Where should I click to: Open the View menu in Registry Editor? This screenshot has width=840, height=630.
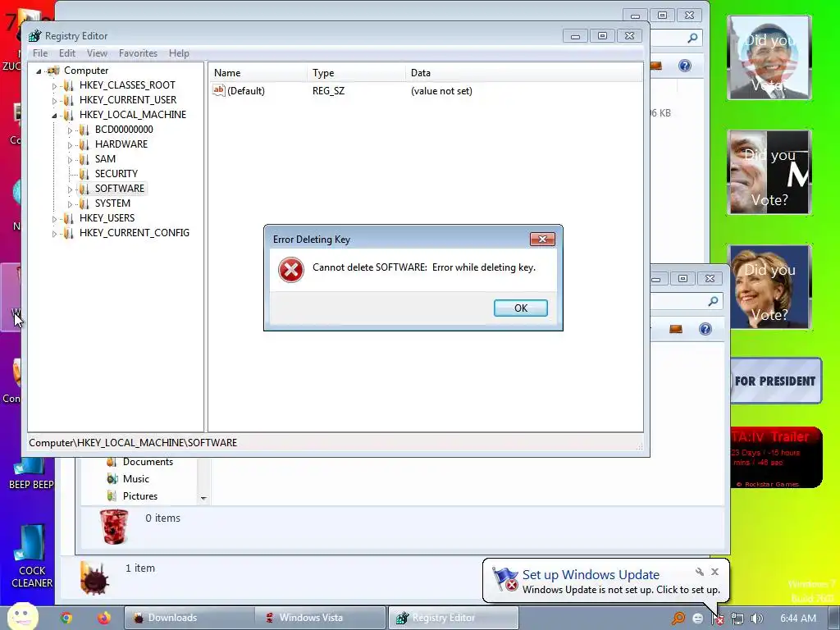97,53
